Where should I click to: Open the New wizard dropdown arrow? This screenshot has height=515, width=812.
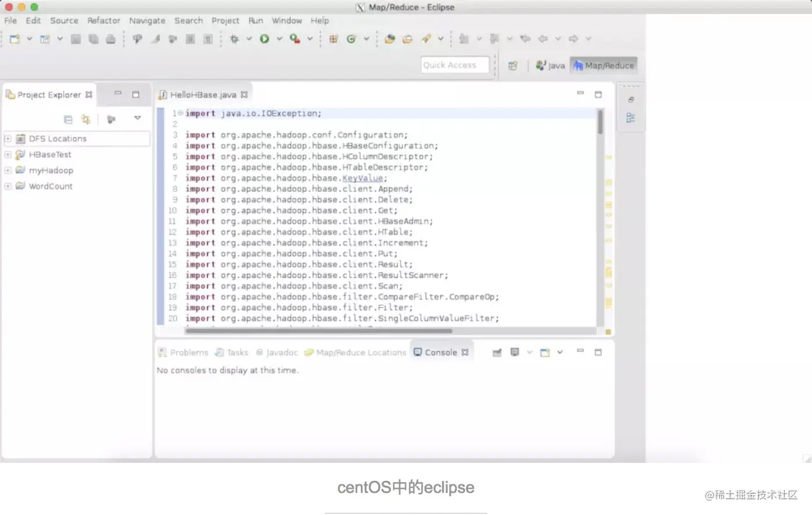29,39
